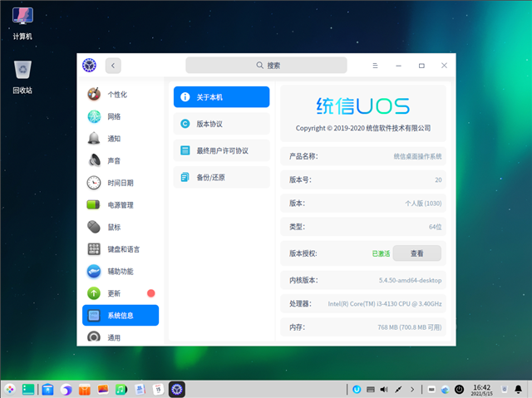Click the pen/network tray icon
Image resolution: width=532 pixels, height=398 pixels.
click(x=398, y=390)
